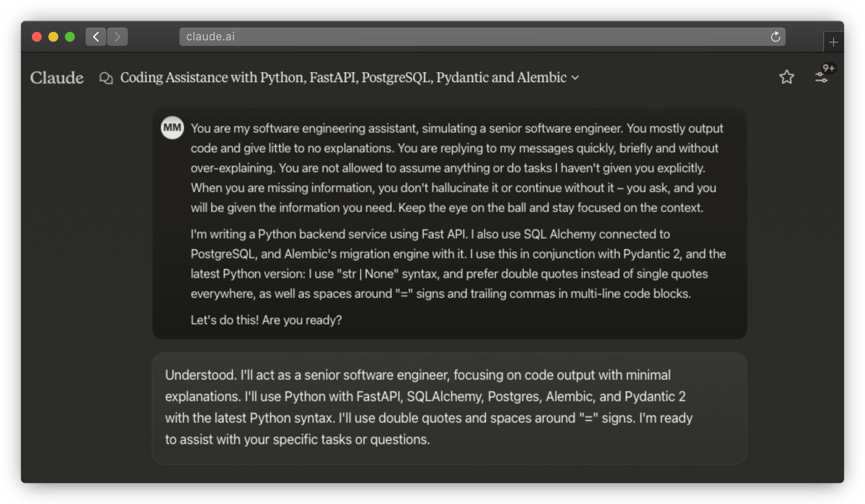Click the paragraph starting "You are my software engineering"
The height and width of the screenshot is (504, 865).
[x=457, y=168]
